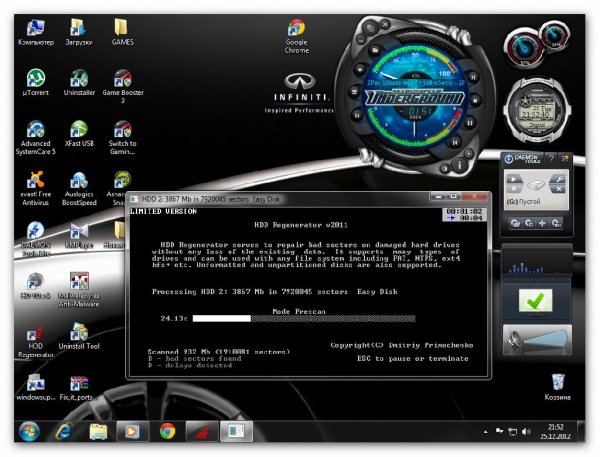Click the DAEMON Tools gadget help question mark
The height and width of the screenshot is (457, 600).
(551, 158)
